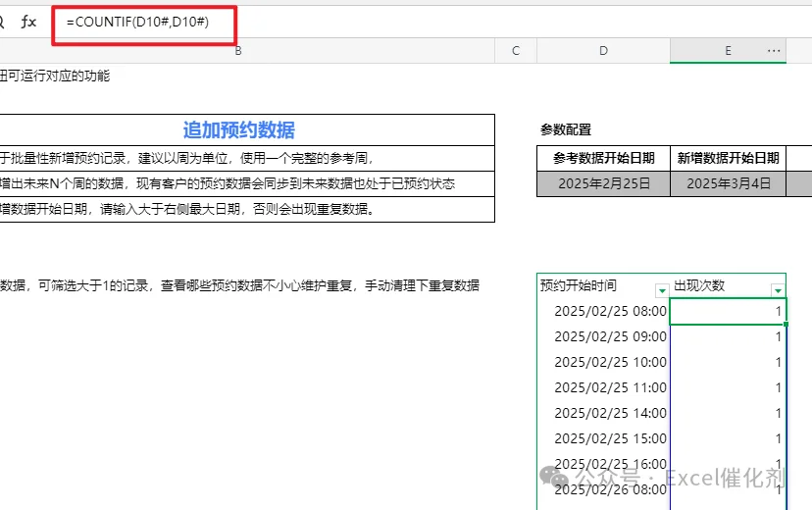The width and height of the screenshot is (812, 510).
Task: Select column C header
Action: tap(516, 51)
